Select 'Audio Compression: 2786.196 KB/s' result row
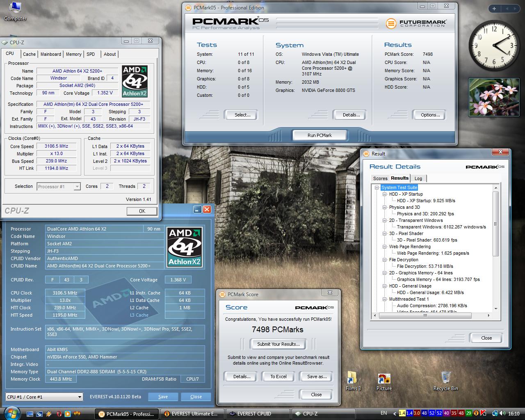This screenshot has height=420, width=525. pyautogui.click(x=432, y=306)
